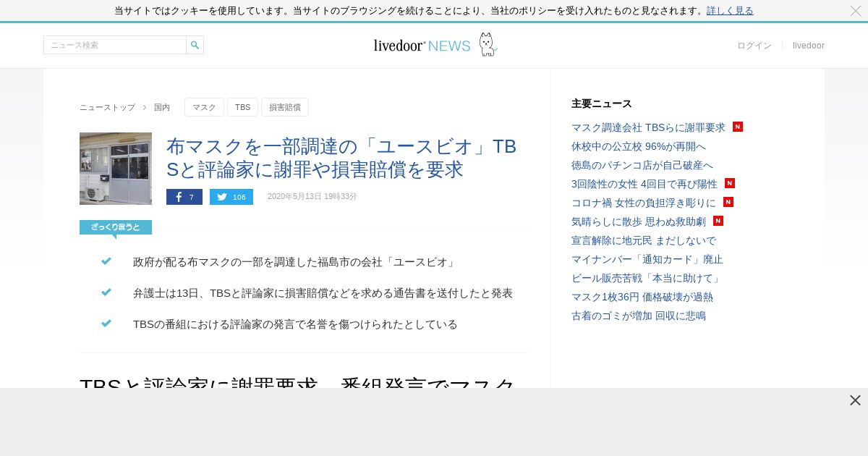Viewport: 868px width, 456px height.
Task: Open 宣言解除に地元民 まだしないで news
Action: [x=644, y=240]
